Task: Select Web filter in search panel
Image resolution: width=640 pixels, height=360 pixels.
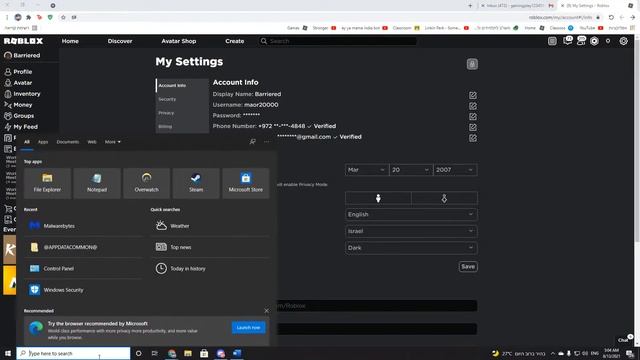Action: pyautogui.click(x=92, y=142)
